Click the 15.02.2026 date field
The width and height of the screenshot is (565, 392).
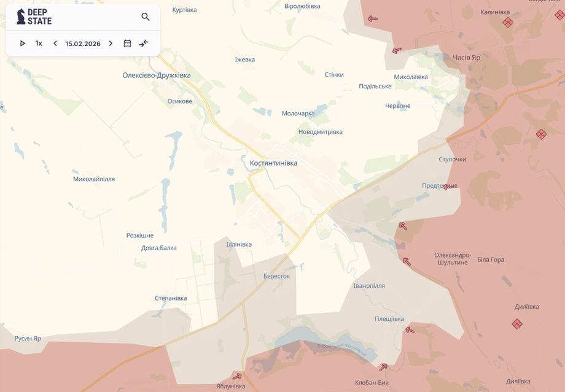click(83, 44)
